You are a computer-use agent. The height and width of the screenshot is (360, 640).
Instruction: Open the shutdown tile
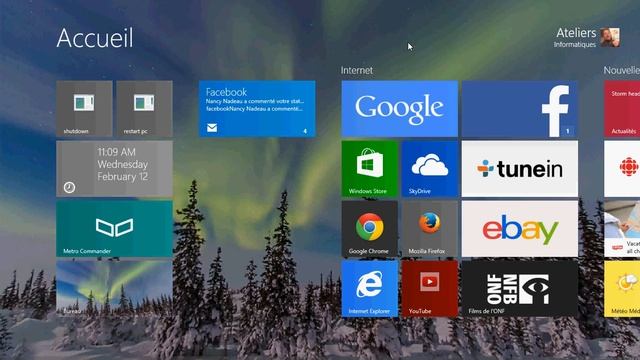[x=84, y=109]
